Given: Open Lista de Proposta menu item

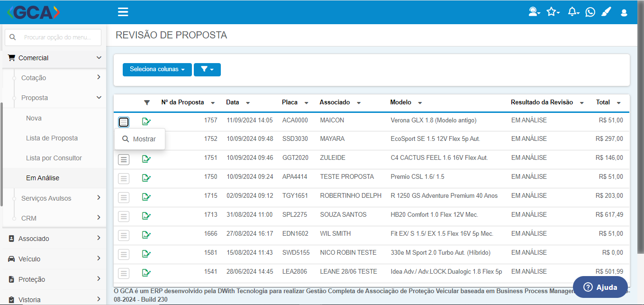Looking at the screenshot, I should [52, 138].
